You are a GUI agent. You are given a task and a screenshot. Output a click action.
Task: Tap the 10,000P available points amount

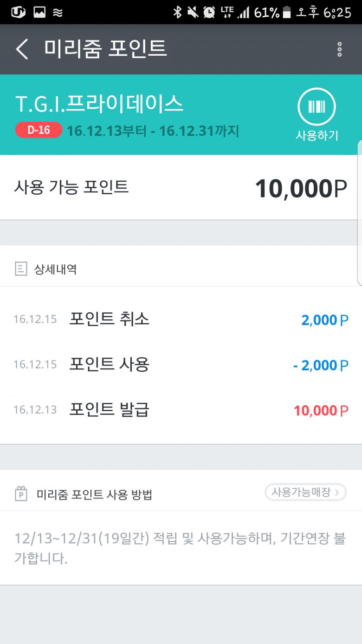click(x=301, y=188)
